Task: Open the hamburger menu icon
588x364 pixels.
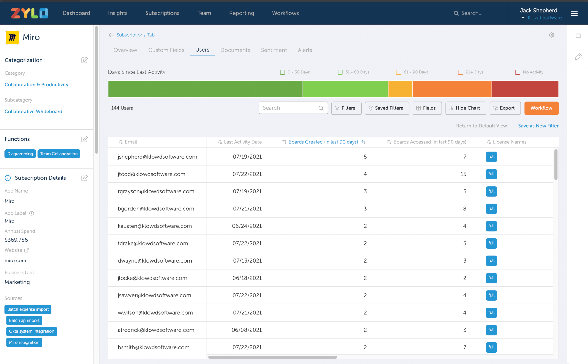Action: click(574, 14)
